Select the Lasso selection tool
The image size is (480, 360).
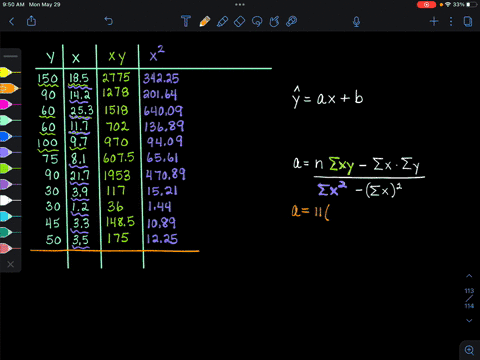[x=257, y=21]
